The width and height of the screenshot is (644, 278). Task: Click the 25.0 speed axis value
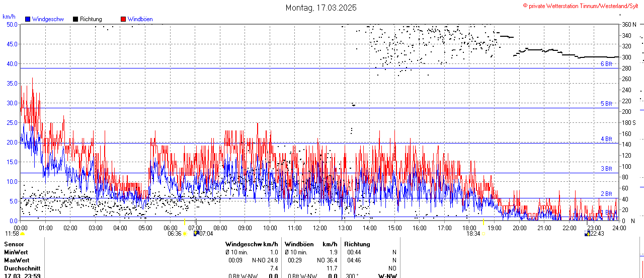click(x=12, y=122)
